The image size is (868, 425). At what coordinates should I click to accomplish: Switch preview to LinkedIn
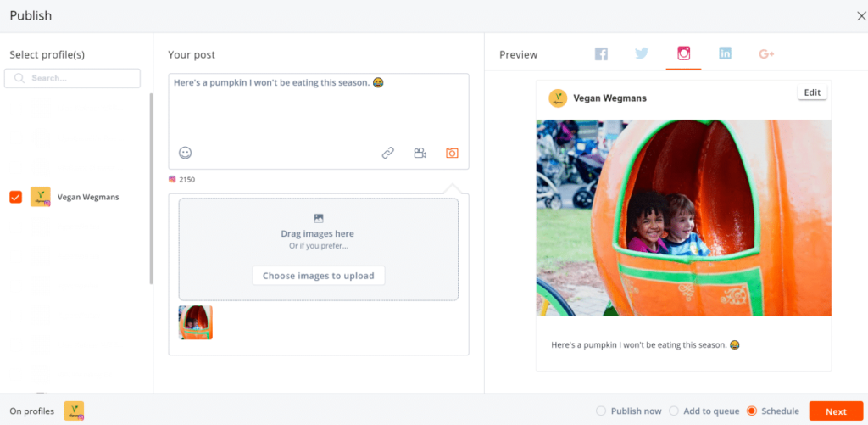pos(725,53)
